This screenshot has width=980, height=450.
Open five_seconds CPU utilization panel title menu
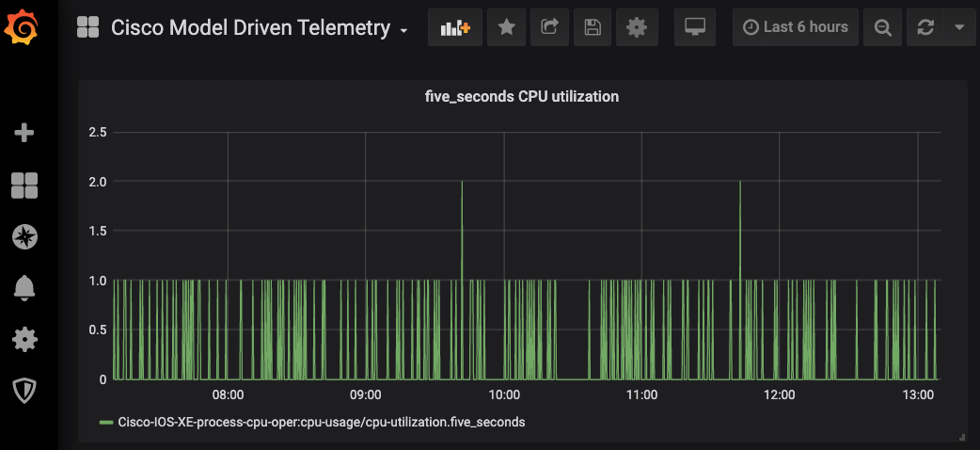point(522,96)
